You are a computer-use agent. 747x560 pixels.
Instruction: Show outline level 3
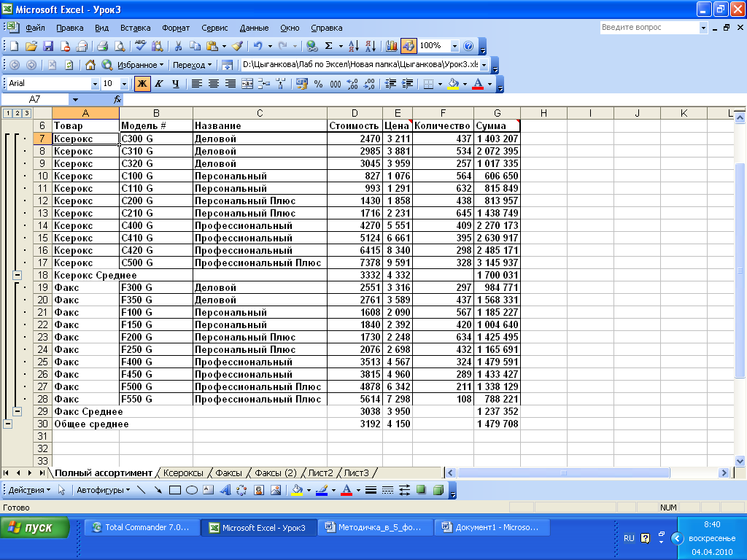(x=27, y=113)
